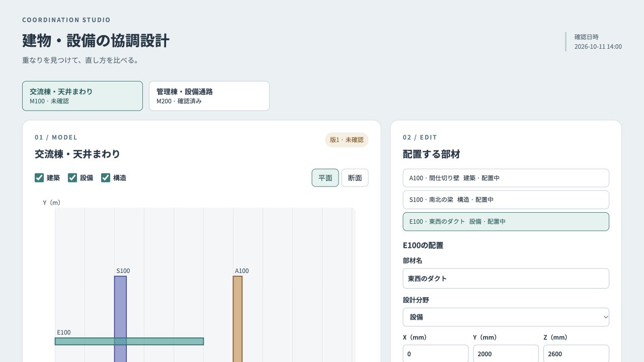The image size is (644, 362).
Task: Switch to 管理棟・設備通路 tab
Action: coord(209,96)
